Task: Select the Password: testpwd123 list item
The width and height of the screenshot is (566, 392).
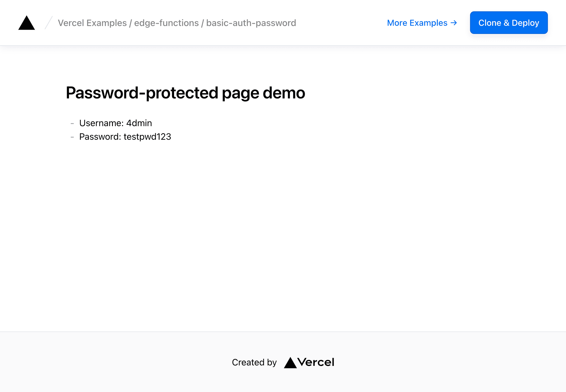Action: [x=125, y=137]
